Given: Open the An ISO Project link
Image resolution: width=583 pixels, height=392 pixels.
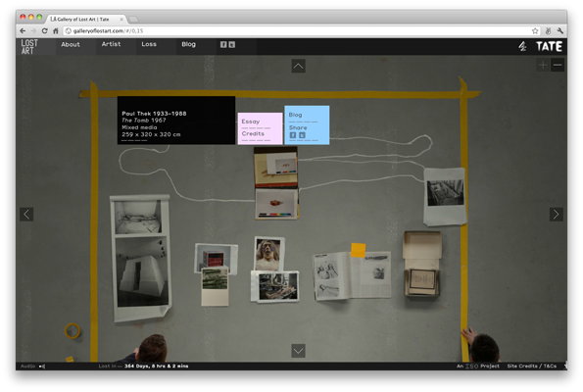Looking at the screenshot, I should coord(478,367).
